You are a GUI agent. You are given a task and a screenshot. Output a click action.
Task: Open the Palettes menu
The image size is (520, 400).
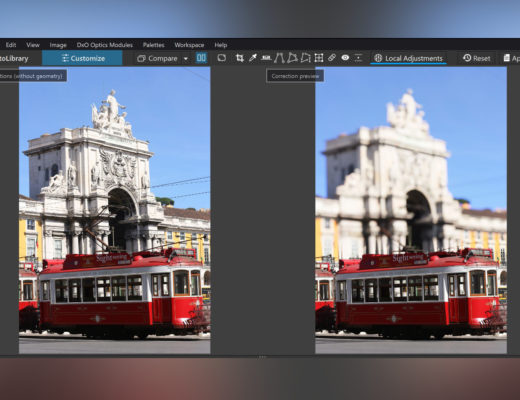coord(154,45)
